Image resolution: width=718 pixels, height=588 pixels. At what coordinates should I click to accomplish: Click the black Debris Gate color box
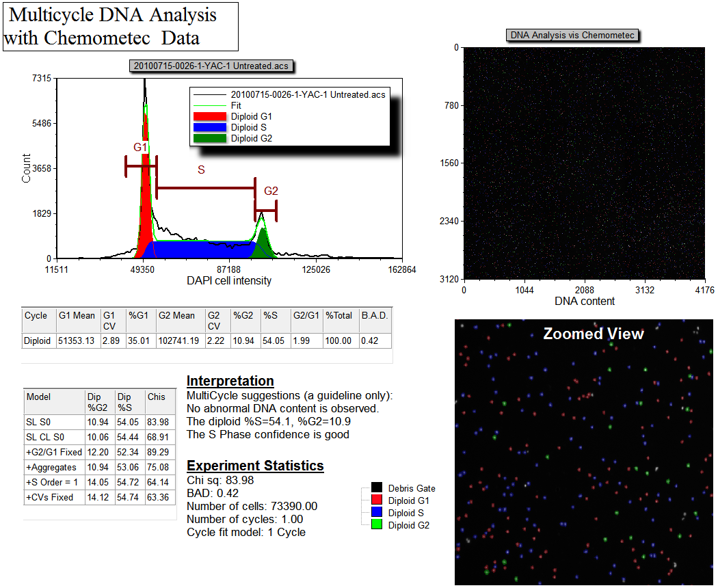376,488
